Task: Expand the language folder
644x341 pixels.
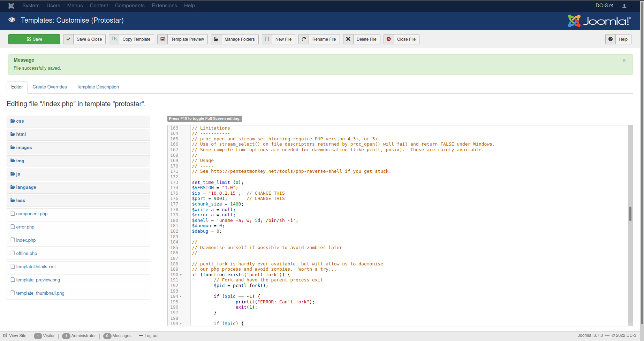Action: 78,187
